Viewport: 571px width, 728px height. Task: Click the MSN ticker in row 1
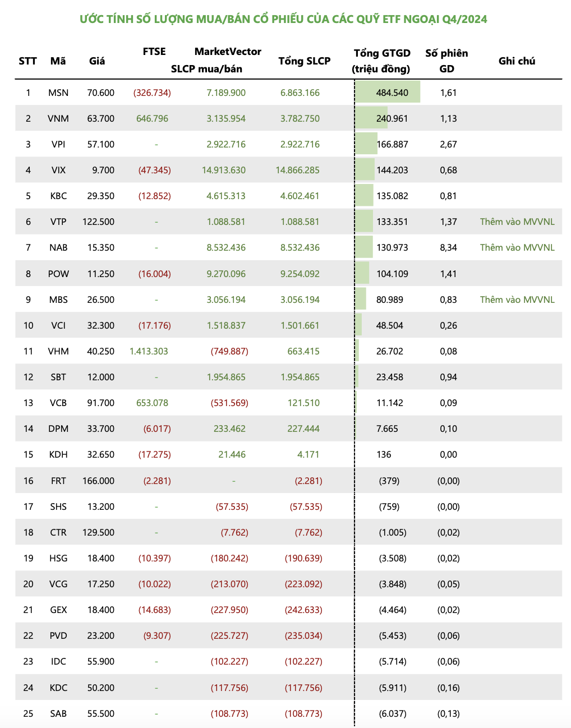coord(58,93)
